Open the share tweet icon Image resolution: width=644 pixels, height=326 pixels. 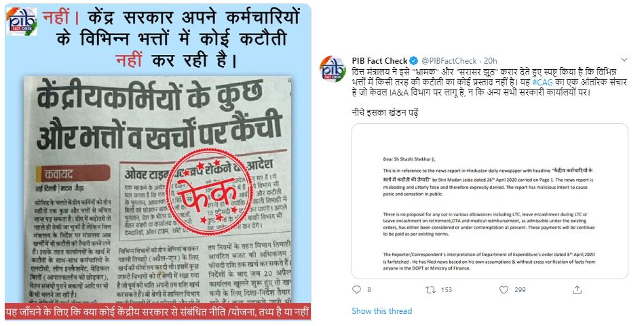point(577,290)
